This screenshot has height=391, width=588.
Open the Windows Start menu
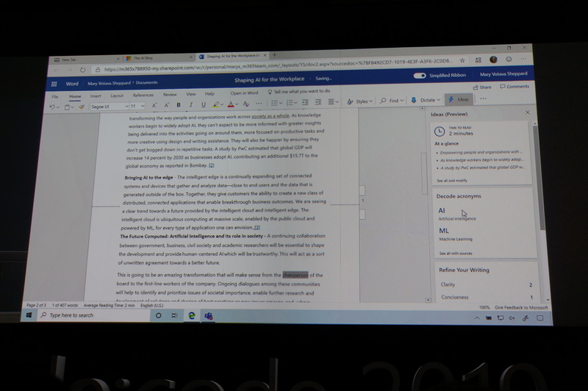pos(29,315)
